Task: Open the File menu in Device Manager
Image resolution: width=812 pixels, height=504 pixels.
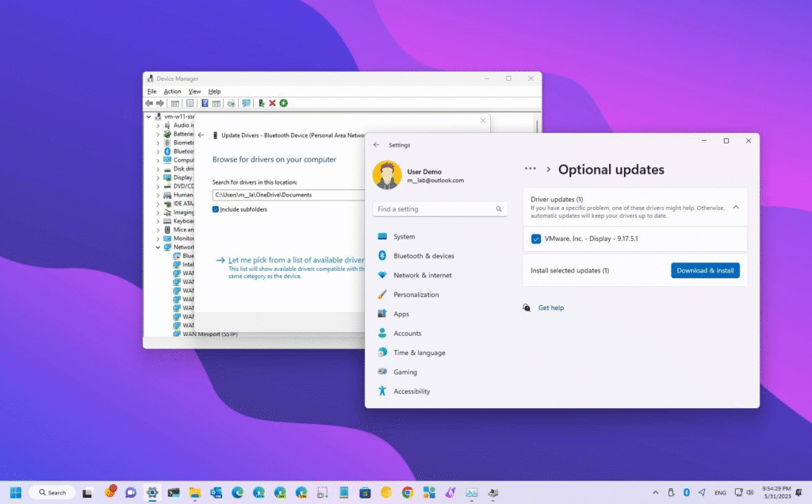Action: pyautogui.click(x=151, y=91)
